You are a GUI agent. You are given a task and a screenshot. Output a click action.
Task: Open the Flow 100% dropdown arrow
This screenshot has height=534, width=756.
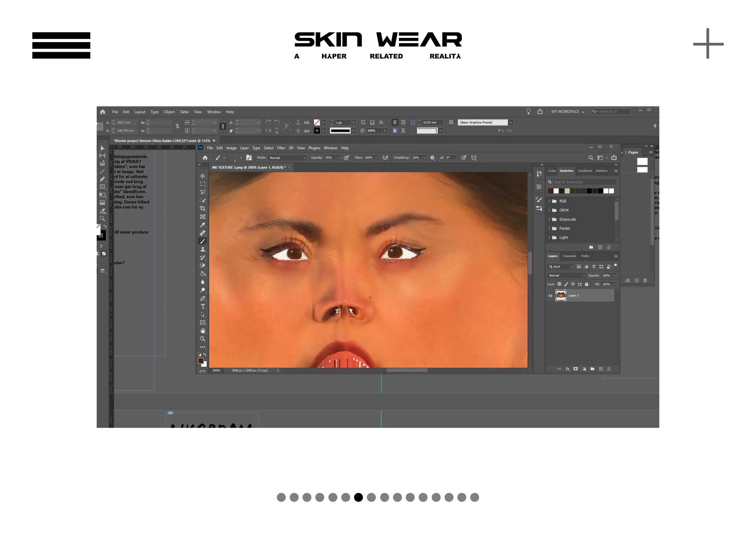377,157
